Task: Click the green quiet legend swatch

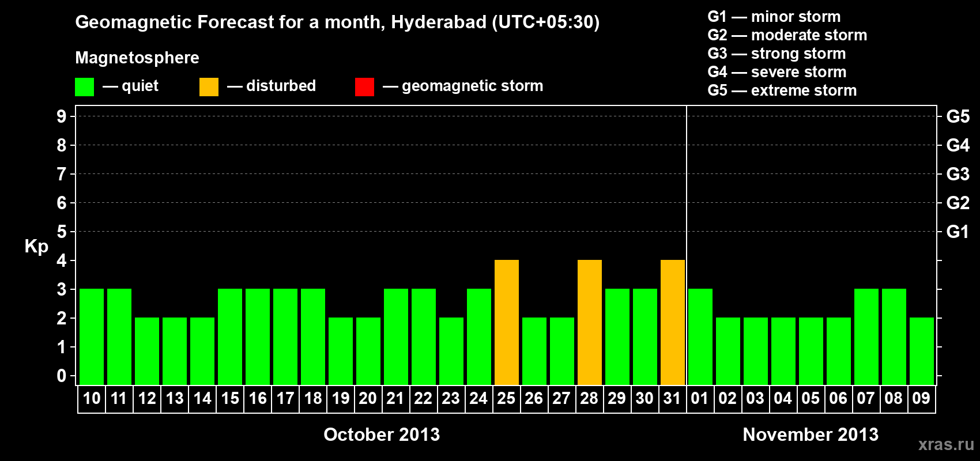Action: [84, 87]
